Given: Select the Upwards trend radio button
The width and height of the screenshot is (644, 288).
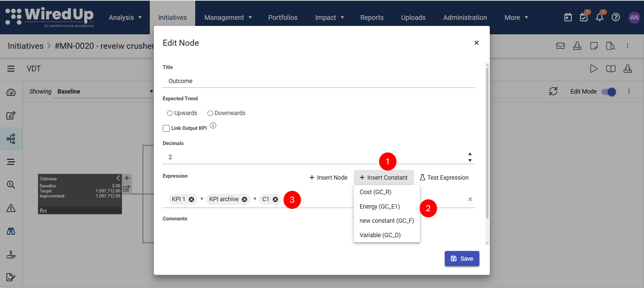Looking at the screenshot, I should [x=170, y=113].
